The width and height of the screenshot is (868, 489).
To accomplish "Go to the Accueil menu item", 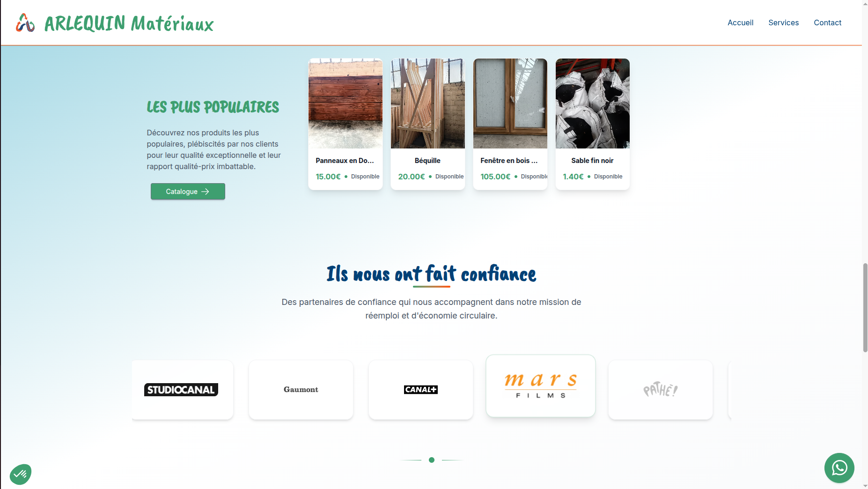I will point(740,22).
